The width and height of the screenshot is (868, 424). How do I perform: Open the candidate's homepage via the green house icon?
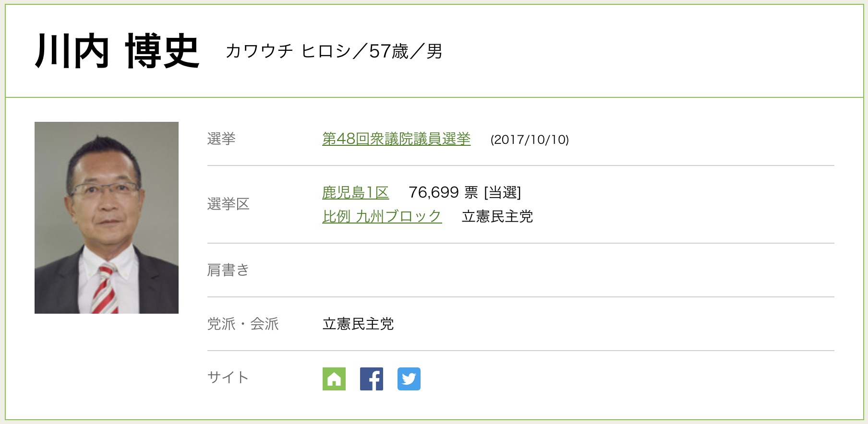pos(334,379)
